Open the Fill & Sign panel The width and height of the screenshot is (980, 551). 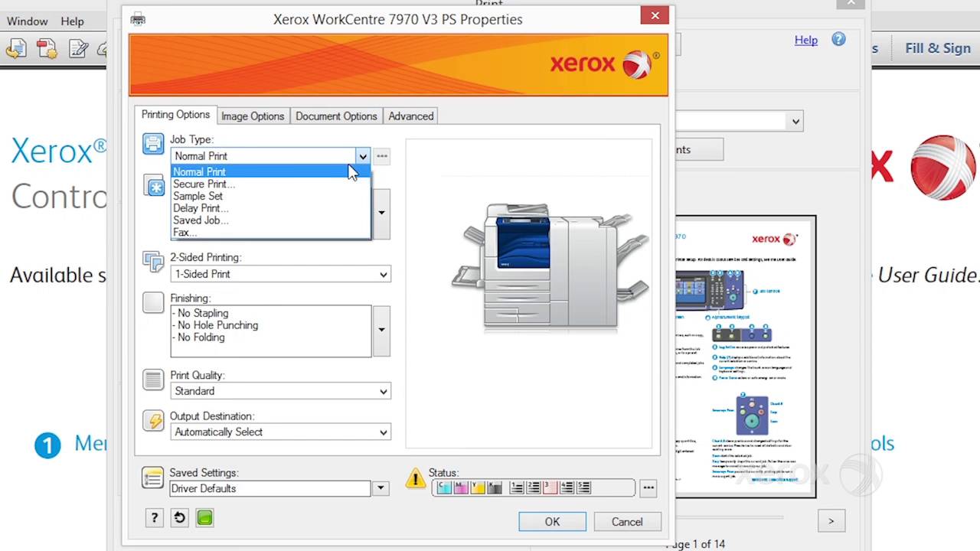coord(938,48)
